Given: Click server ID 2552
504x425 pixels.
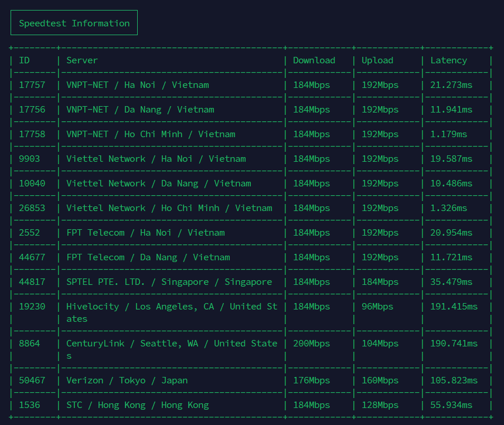Looking at the screenshot, I should pos(29,233).
